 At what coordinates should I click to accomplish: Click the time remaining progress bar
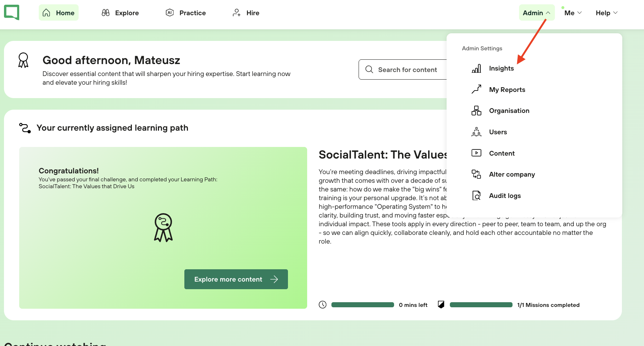click(x=363, y=305)
